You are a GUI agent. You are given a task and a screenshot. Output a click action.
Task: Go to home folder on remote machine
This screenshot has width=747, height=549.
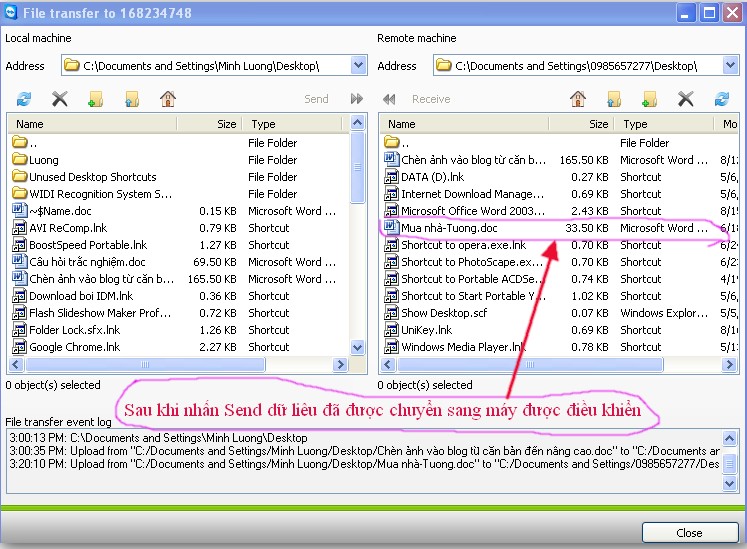578,99
